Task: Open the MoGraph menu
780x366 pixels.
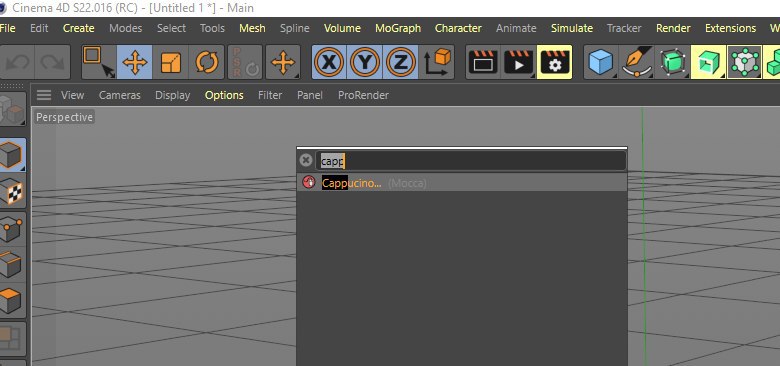Action: (398, 28)
